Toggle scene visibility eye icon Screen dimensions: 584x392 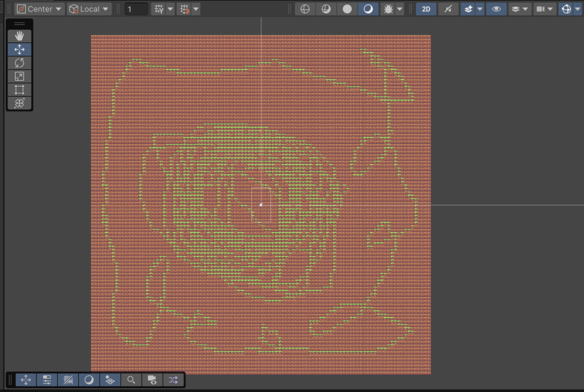point(496,9)
